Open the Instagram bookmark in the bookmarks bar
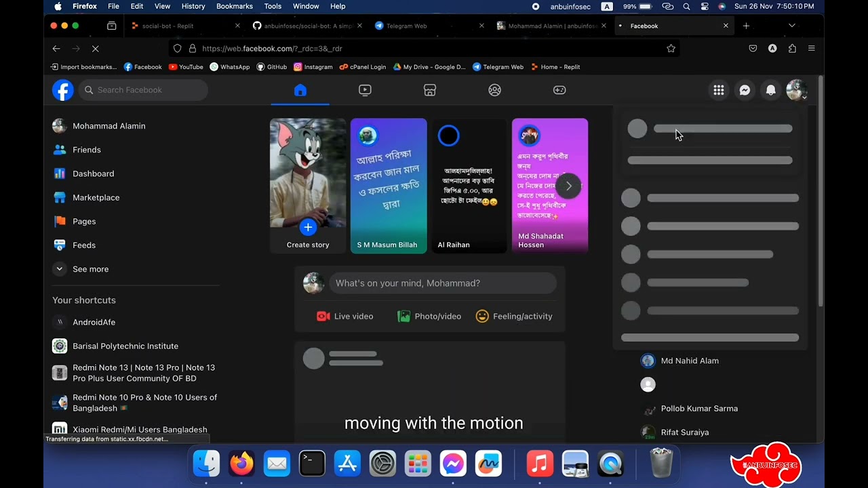Viewport: 868px width, 488px height. (313, 67)
